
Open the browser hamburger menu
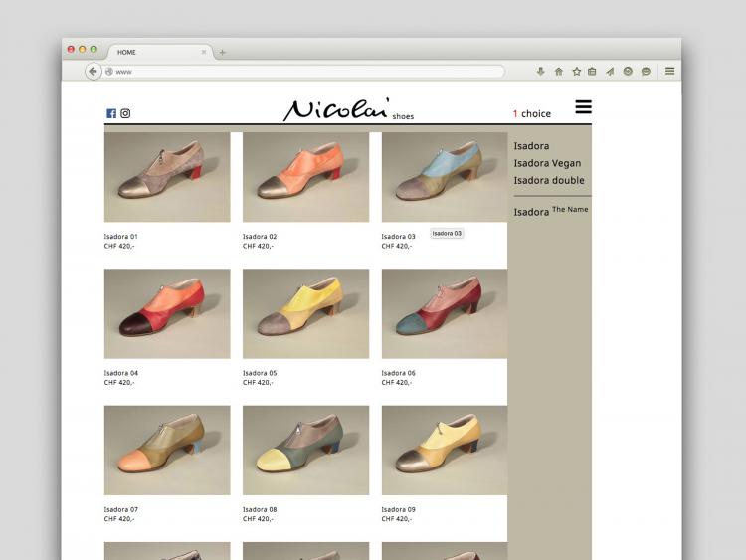coord(669,71)
